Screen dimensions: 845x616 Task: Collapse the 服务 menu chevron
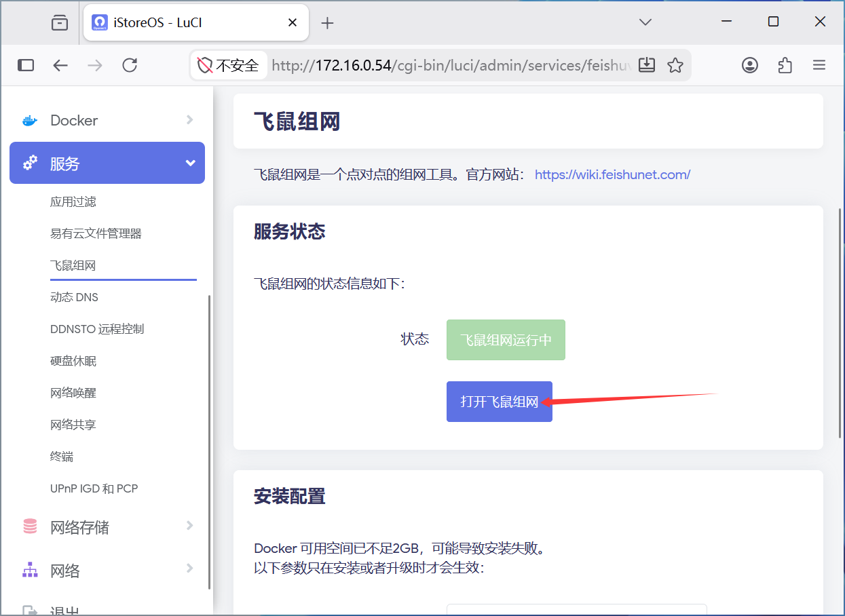coord(190,163)
